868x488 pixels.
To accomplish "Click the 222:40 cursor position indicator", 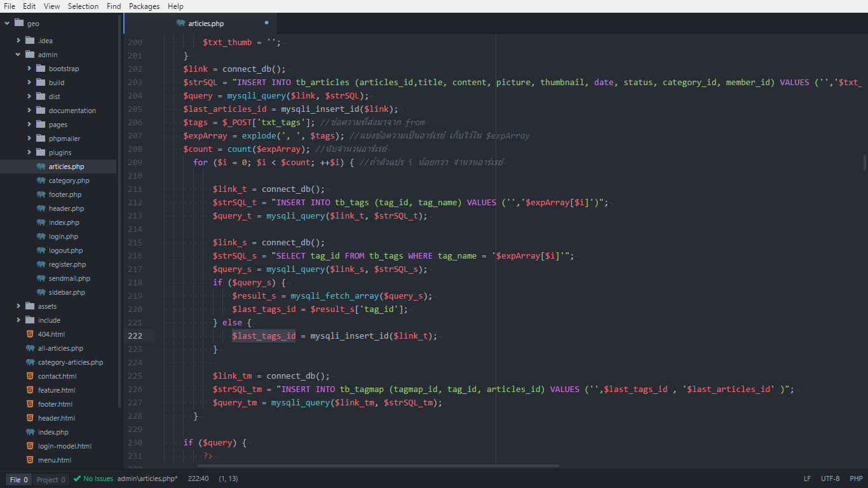I will coord(198,478).
